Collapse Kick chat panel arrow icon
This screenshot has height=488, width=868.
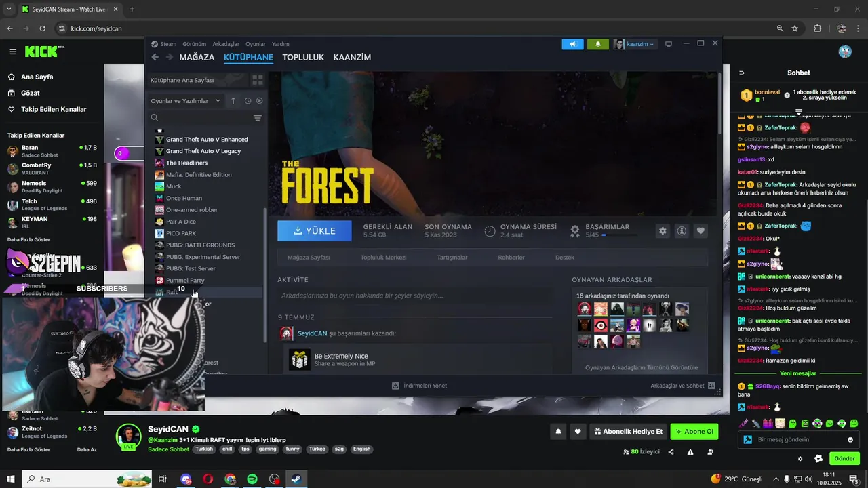(x=742, y=73)
